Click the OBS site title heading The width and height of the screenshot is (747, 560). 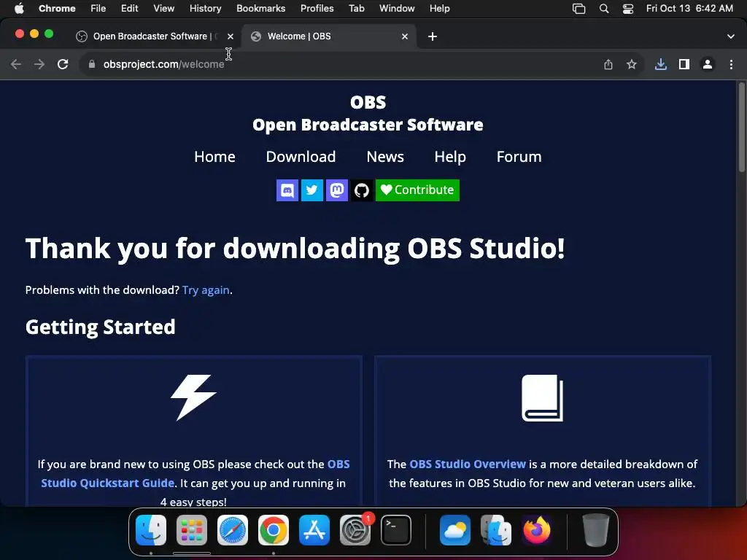(368, 102)
